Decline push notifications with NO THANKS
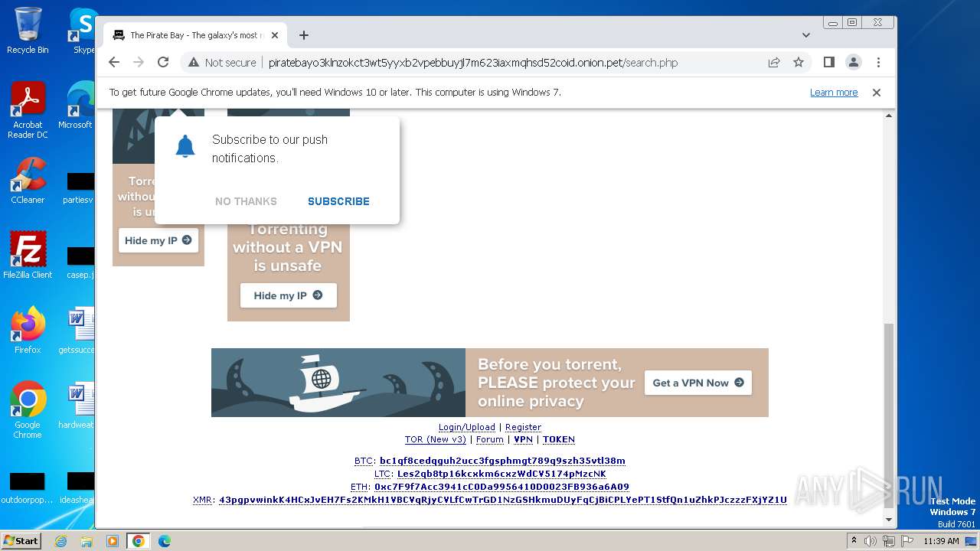This screenshot has height=551, width=980. click(246, 201)
